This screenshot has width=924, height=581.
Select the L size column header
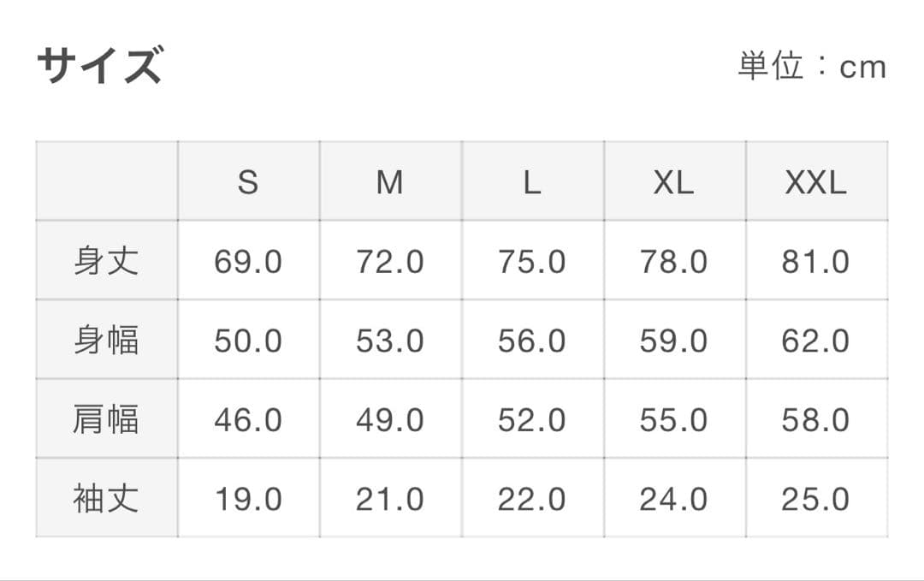532,181
